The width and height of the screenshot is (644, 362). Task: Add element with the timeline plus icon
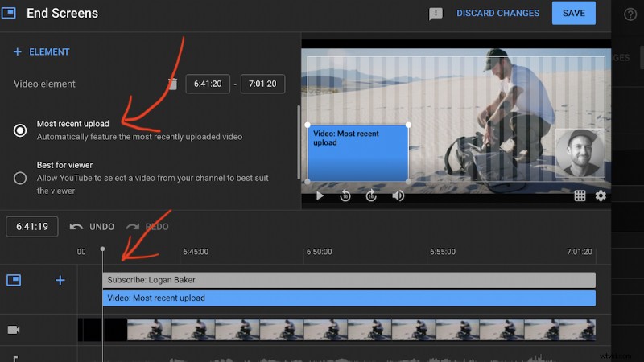tap(60, 280)
